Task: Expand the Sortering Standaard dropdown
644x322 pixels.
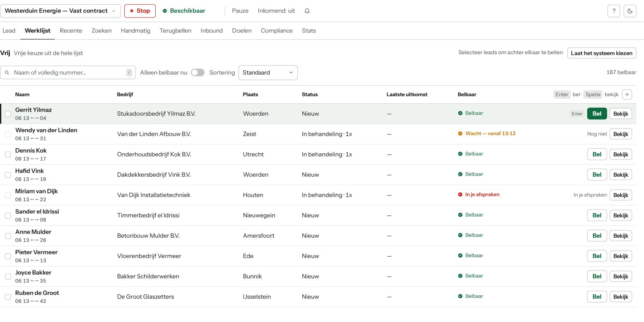Action: tap(268, 73)
